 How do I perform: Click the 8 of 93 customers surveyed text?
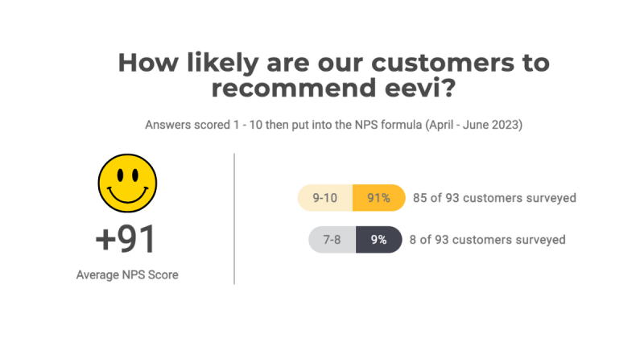(488, 240)
